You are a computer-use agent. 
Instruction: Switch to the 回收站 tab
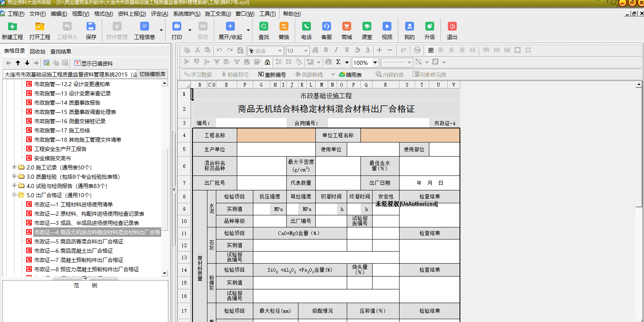click(37, 52)
